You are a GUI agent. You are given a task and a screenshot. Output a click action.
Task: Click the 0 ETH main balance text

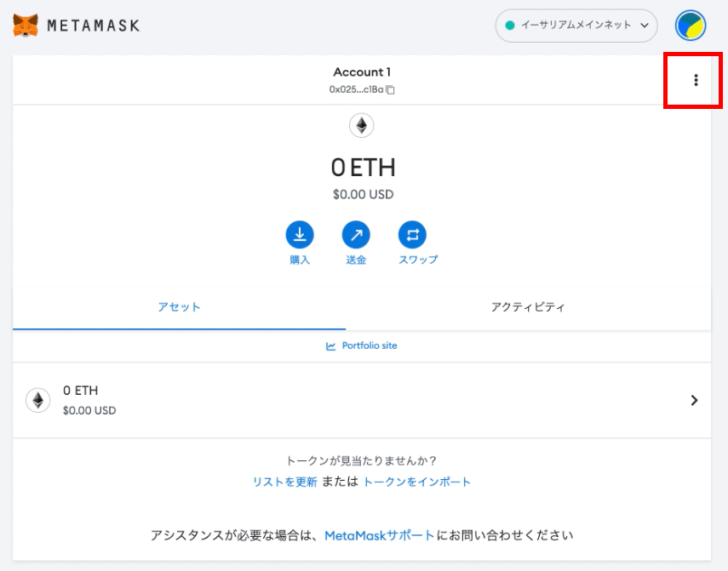click(363, 168)
